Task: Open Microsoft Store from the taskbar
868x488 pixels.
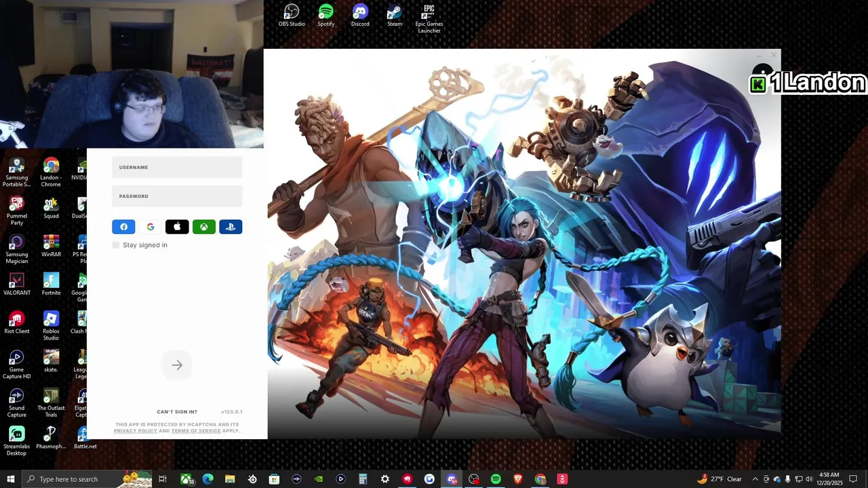Action: [x=274, y=479]
